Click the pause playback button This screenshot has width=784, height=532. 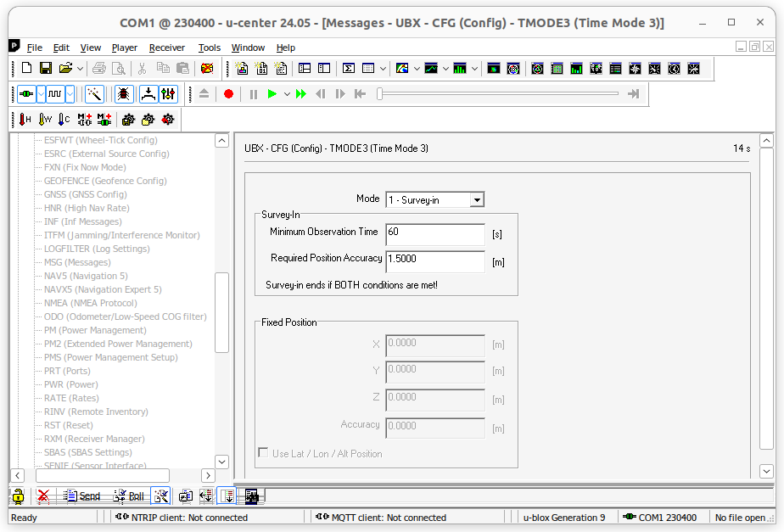pyautogui.click(x=254, y=94)
